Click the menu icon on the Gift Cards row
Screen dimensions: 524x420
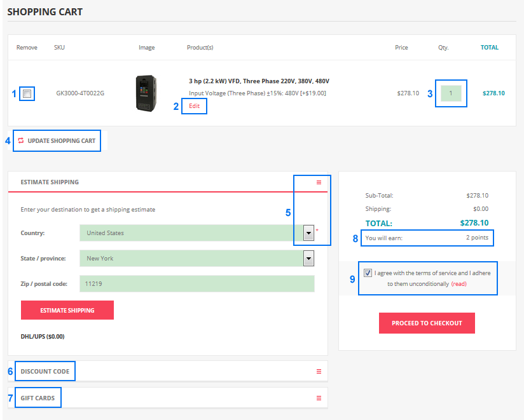(x=319, y=398)
